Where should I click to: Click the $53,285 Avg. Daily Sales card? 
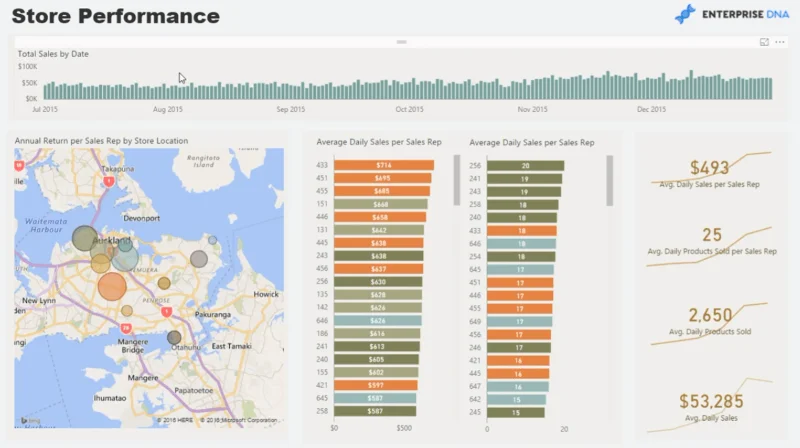pyautogui.click(x=711, y=407)
